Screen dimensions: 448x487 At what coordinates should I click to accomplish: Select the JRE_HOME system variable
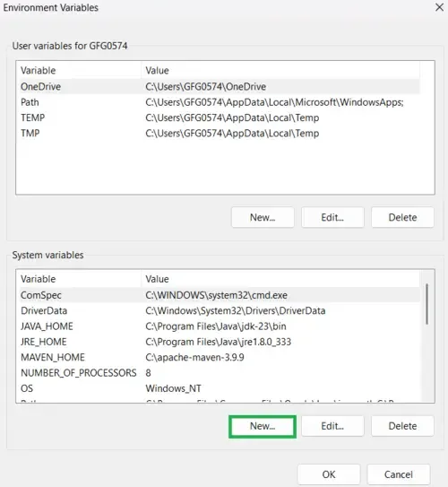[220, 342]
